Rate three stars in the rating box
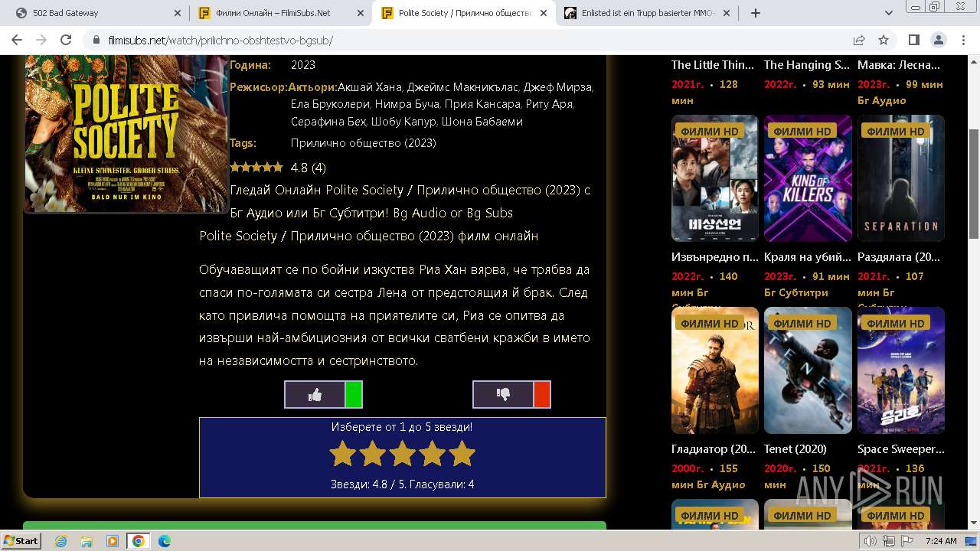Image resolution: width=980 pixels, height=551 pixels. 402,454
